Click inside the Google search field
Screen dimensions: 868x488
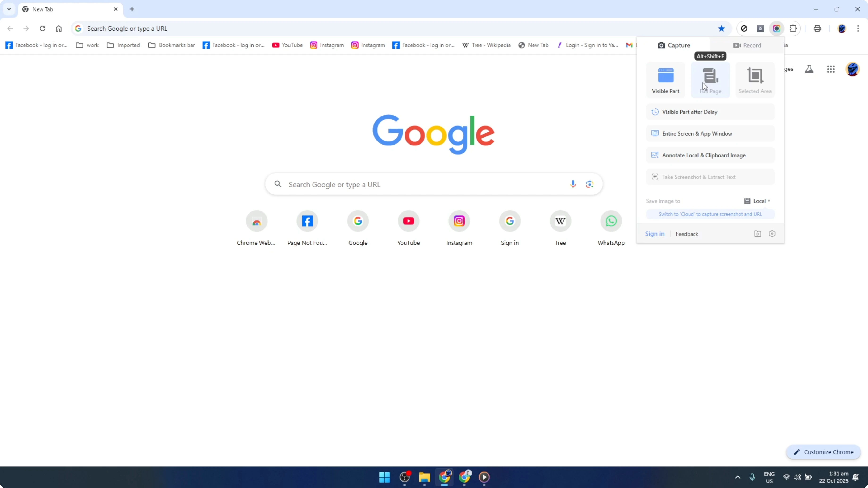click(404, 184)
